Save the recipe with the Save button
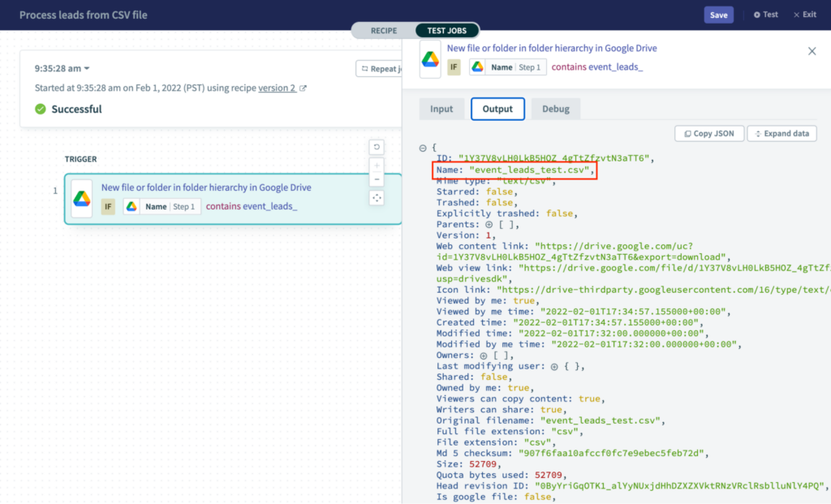Image resolution: width=831 pixels, height=504 pixels. click(x=718, y=15)
